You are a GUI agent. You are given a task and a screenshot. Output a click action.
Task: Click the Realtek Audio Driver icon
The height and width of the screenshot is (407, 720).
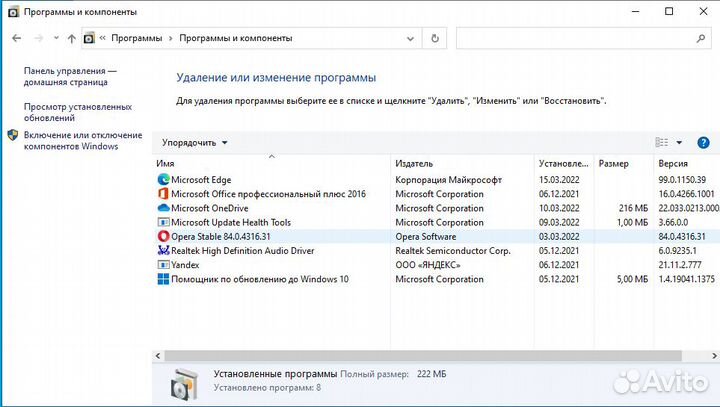click(163, 251)
